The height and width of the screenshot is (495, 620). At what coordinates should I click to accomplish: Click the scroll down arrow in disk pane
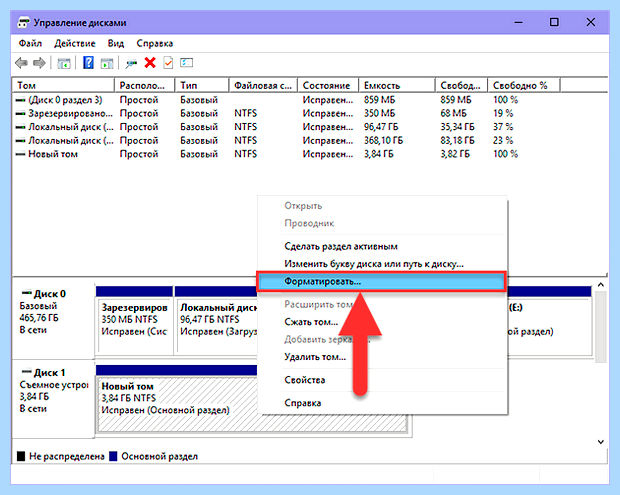tap(601, 442)
